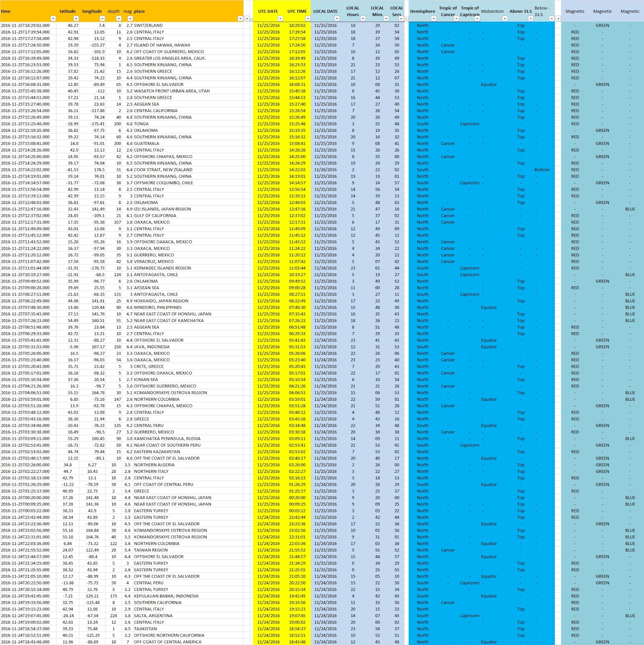
Task: Select the KAMCHATKA PENINSULA, RUSSIA cell
Action: (188, 439)
